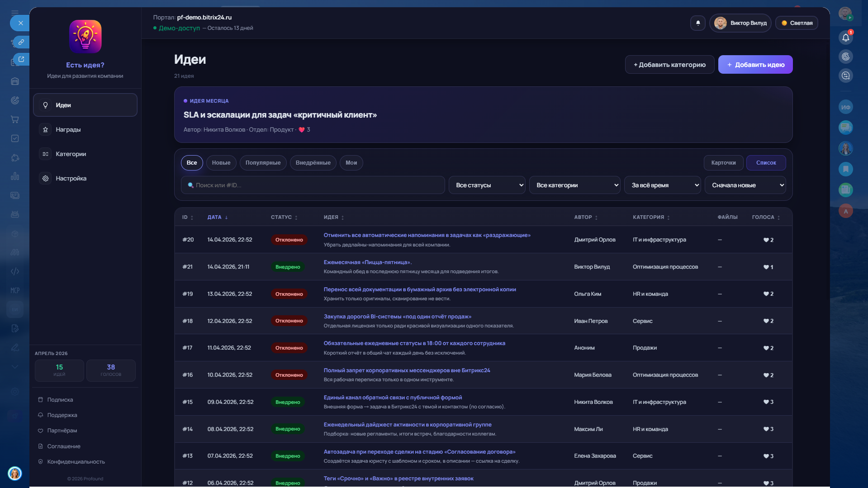Open the Все категории dropdown
This screenshot has height=488, width=868.
[x=574, y=185]
